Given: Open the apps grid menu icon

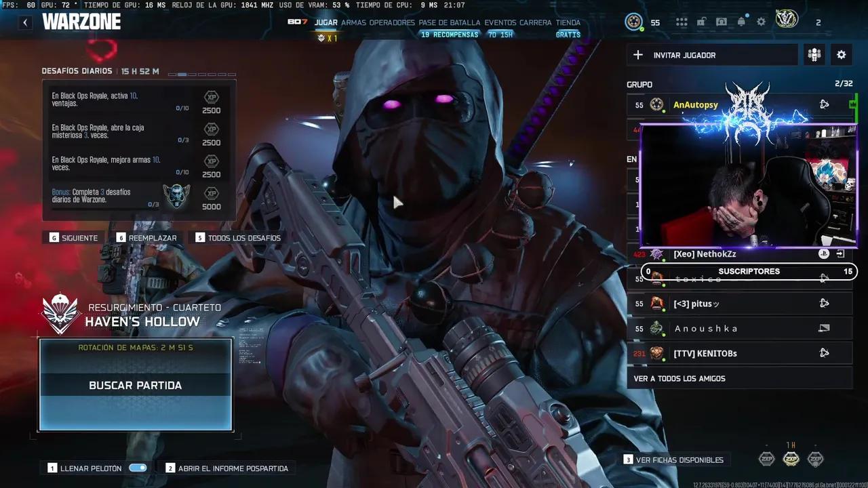Looking at the screenshot, I should point(682,22).
